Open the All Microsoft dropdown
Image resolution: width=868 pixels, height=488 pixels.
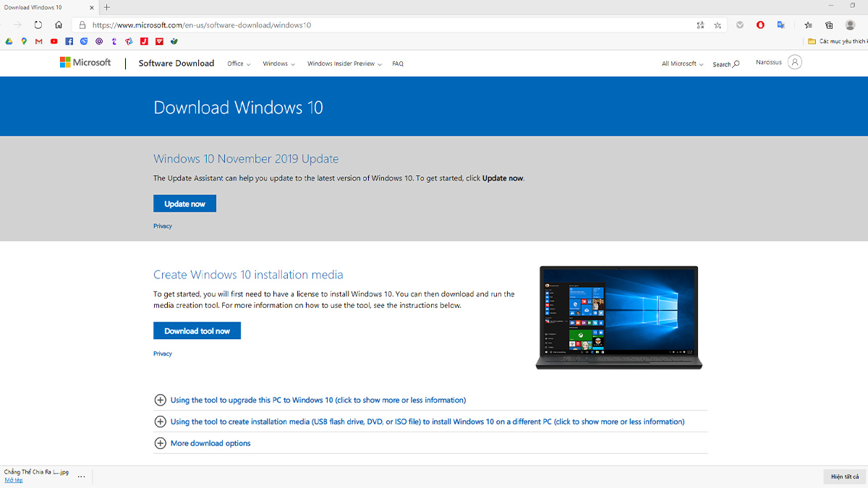pyautogui.click(x=682, y=64)
